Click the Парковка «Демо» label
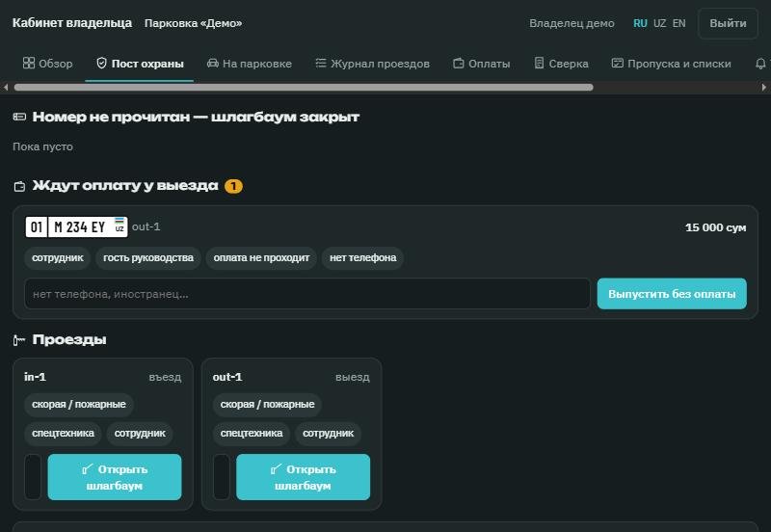 (x=194, y=23)
